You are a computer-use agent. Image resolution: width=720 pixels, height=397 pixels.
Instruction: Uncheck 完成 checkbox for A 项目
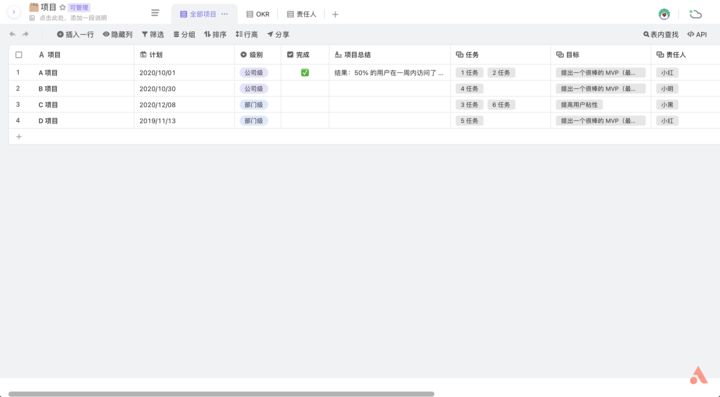pos(305,73)
